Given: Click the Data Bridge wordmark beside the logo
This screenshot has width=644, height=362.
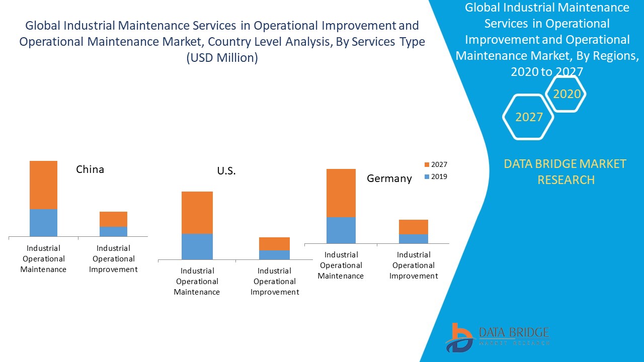Looking at the screenshot, I should (x=513, y=336).
